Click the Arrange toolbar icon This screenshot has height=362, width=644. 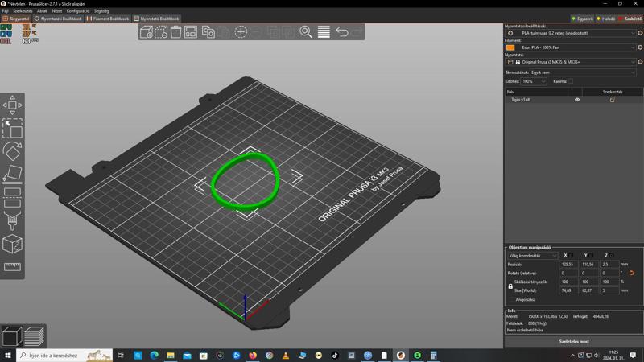(x=191, y=32)
